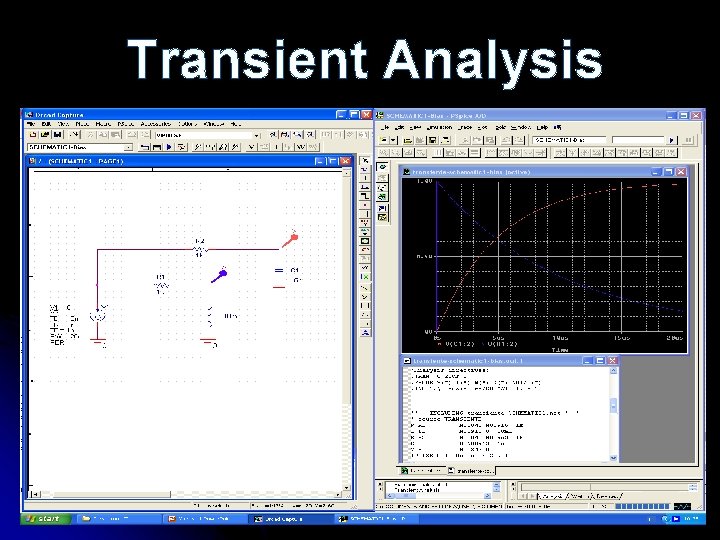The height and width of the screenshot is (540, 720).
Task: Click the Run simulation play arrow in PSpice
Action: point(672,140)
